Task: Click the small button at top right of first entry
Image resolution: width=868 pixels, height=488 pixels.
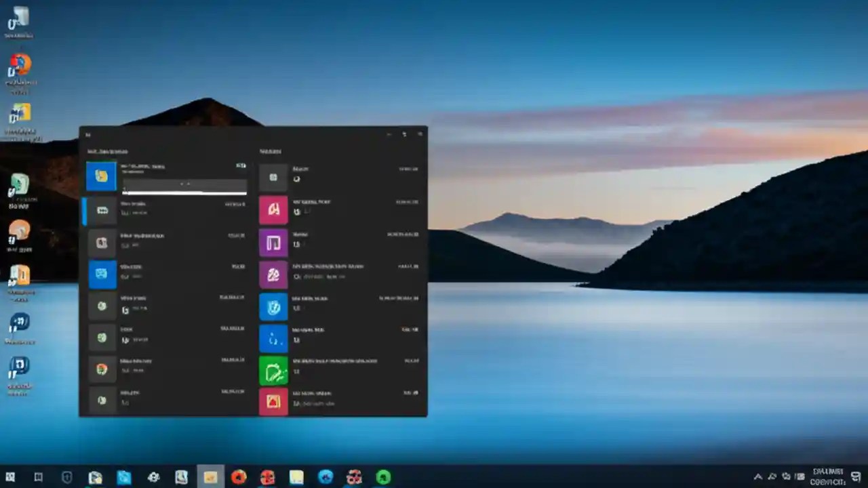Action: 241,165
